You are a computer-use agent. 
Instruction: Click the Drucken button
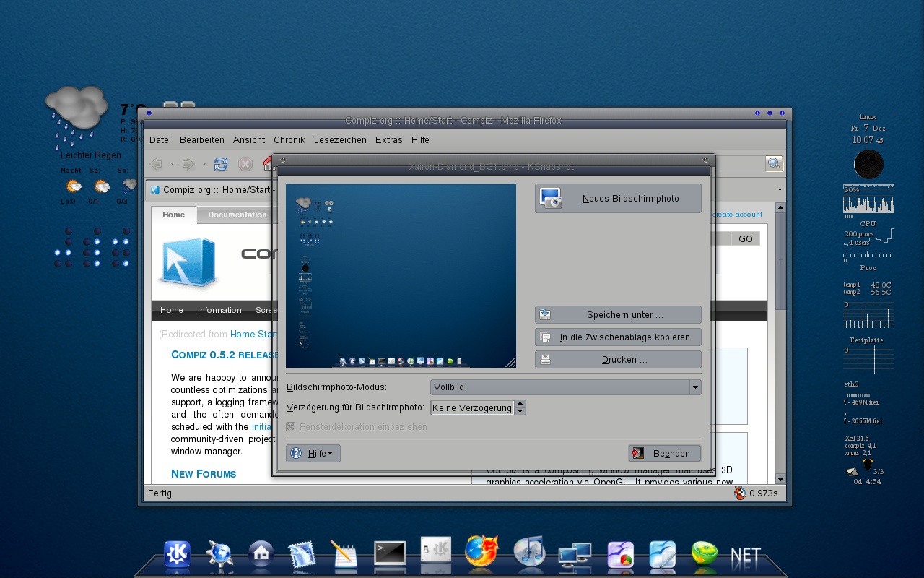618,359
